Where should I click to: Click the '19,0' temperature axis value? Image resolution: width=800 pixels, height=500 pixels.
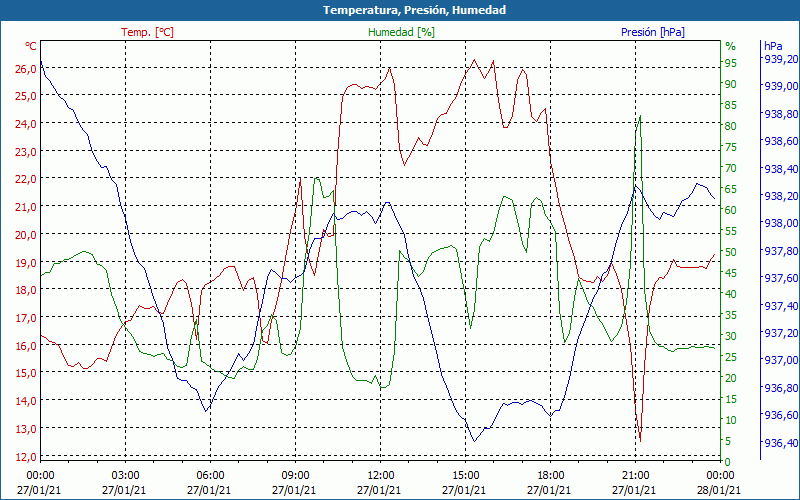(26, 263)
